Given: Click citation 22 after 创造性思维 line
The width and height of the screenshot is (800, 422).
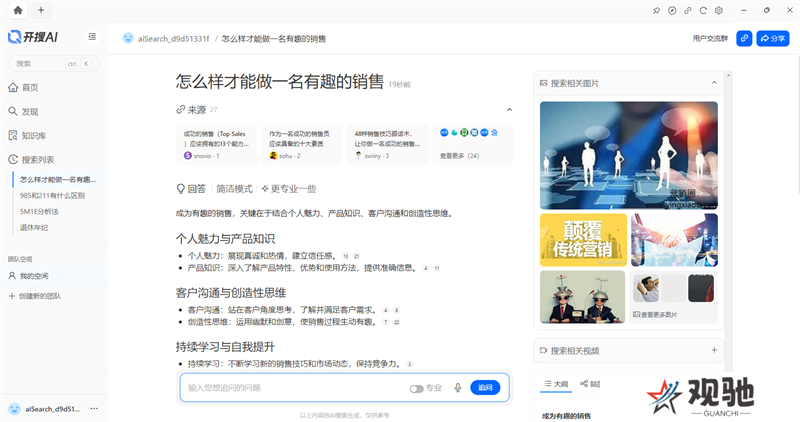Looking at the screenshot, I should [396, 322].
